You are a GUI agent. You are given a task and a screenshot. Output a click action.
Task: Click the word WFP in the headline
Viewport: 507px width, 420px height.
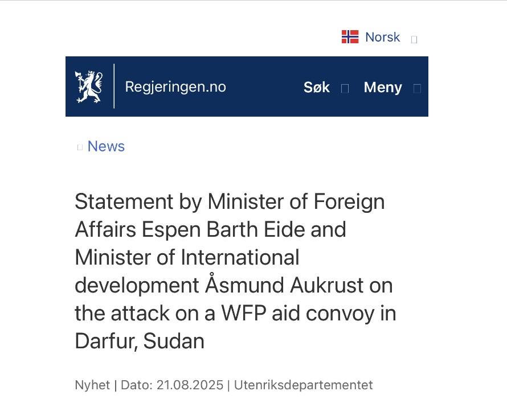click(262, 313)
